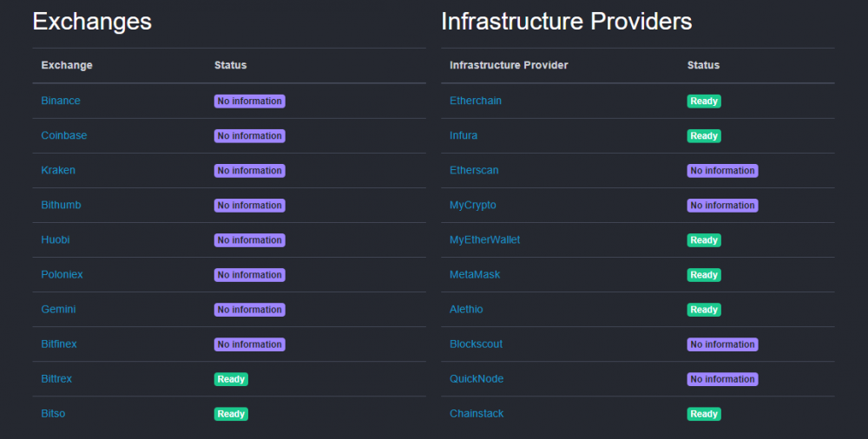Click MetaMask's Ready status badge
Image resolution: width=868 pixels, height=439 pixels.
[x=704, y=275]
